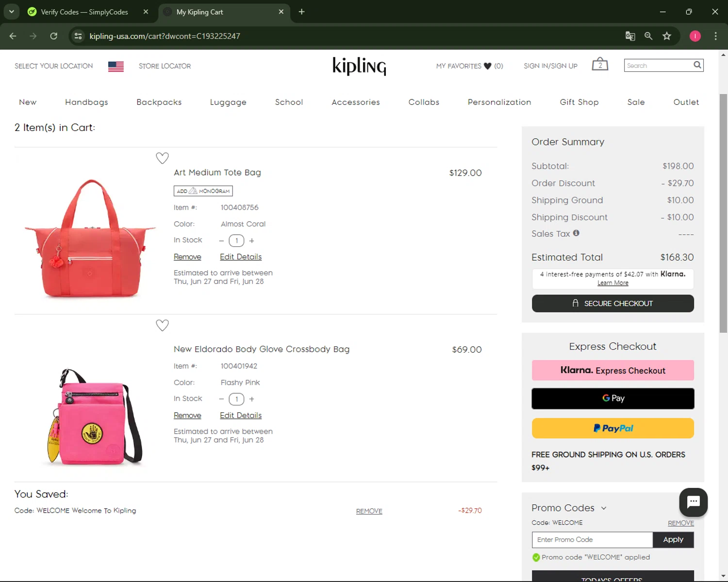Image resolution: width=728 pixels, height=582 pixels.
Task: Remove the New Eldorado Crossbody Bag
Action: tap(187, 415)
